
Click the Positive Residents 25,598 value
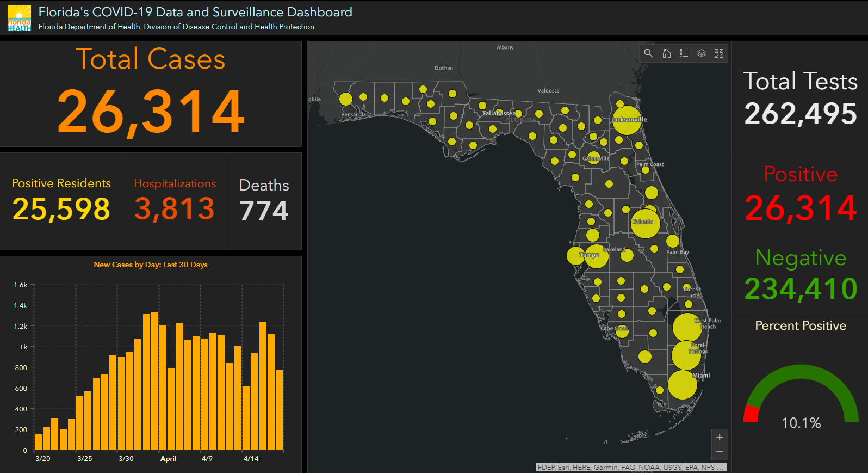(61, 210)
